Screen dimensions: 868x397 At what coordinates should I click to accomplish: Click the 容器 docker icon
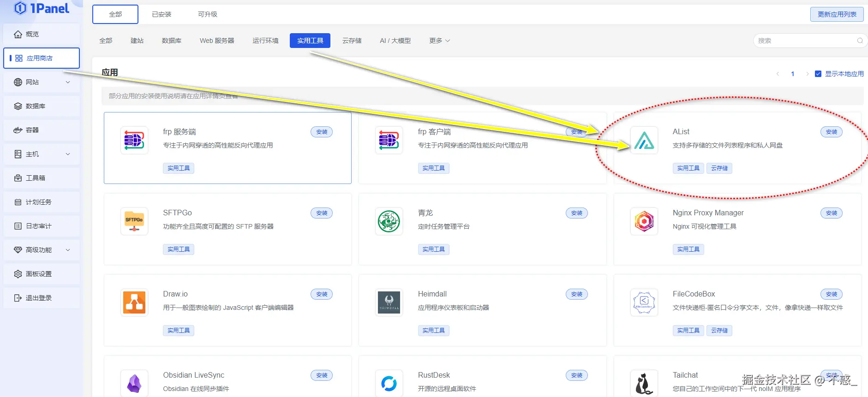pyautogui.click(x=18, y=130)
